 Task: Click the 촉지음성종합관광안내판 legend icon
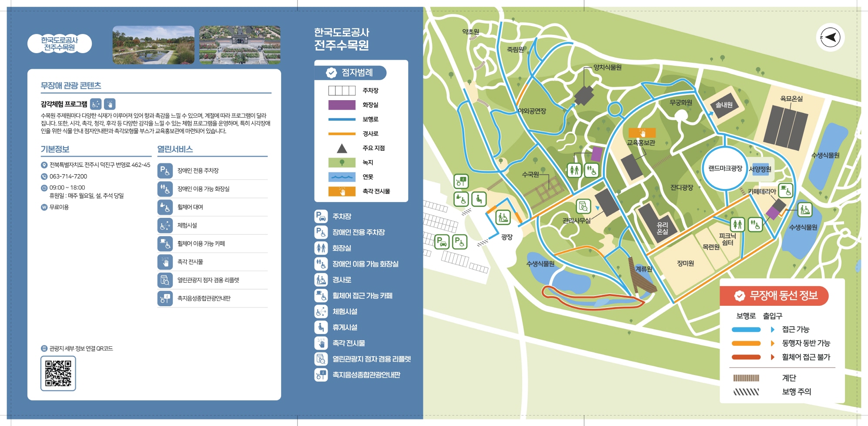(321, 375)
